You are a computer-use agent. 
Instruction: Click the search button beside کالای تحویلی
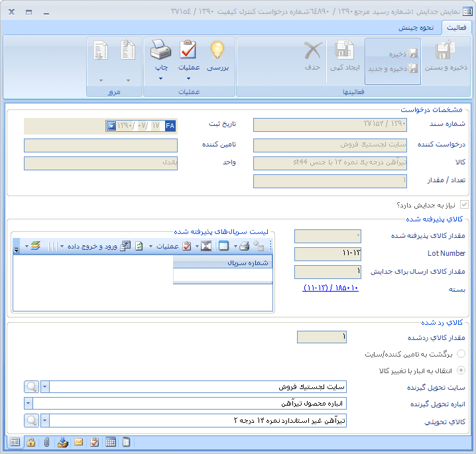[x=31, y=420]
